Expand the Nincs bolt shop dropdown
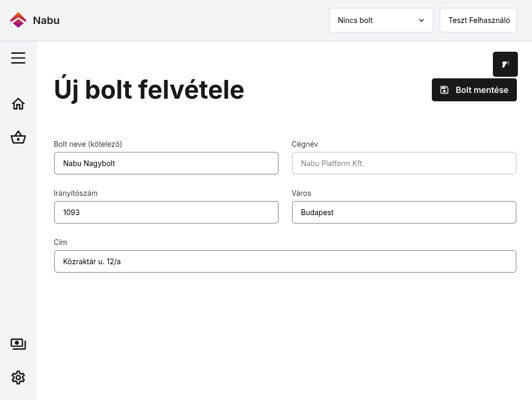The width and height of the screenshot is (532, 400). coord(381,20)
